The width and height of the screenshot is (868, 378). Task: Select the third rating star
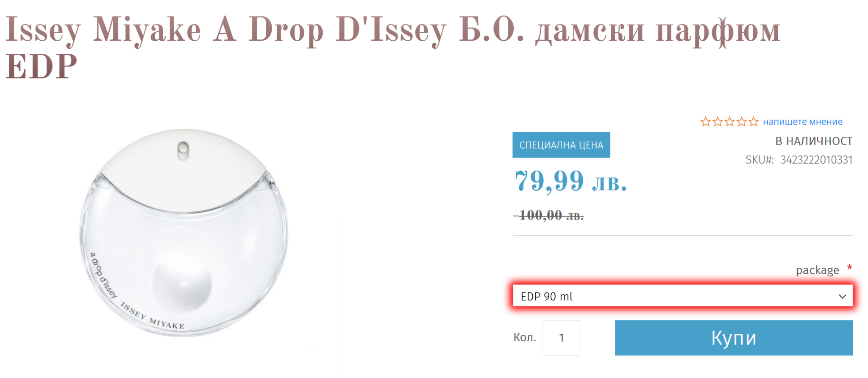pyautogui.click(x=729, y=122)
